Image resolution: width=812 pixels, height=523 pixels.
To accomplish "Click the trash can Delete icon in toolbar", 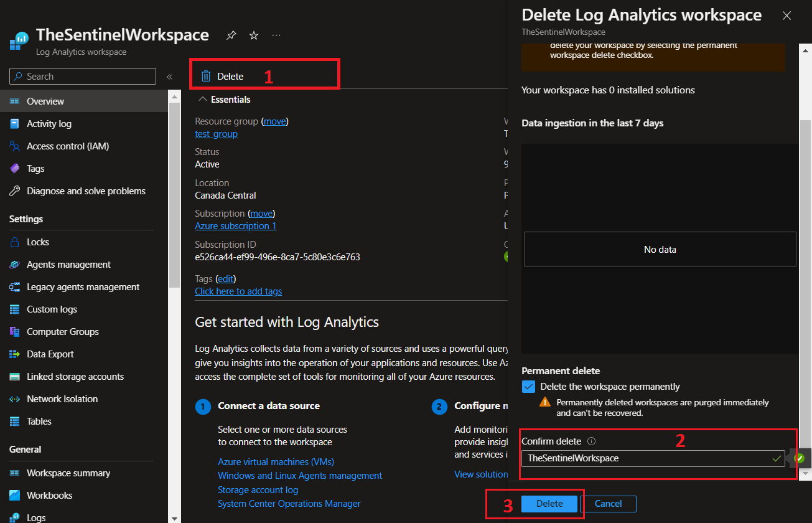I will tap(206, 76).
